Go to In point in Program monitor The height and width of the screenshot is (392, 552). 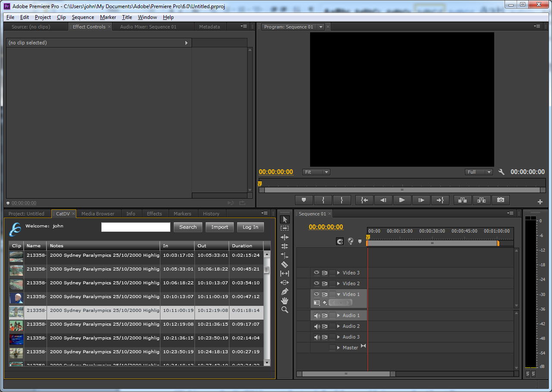pyautogui.click(x=364, y=200)
